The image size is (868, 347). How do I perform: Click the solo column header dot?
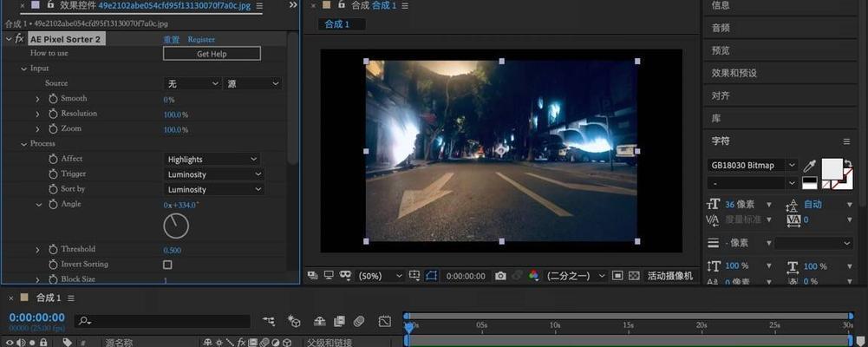[33, 343]
